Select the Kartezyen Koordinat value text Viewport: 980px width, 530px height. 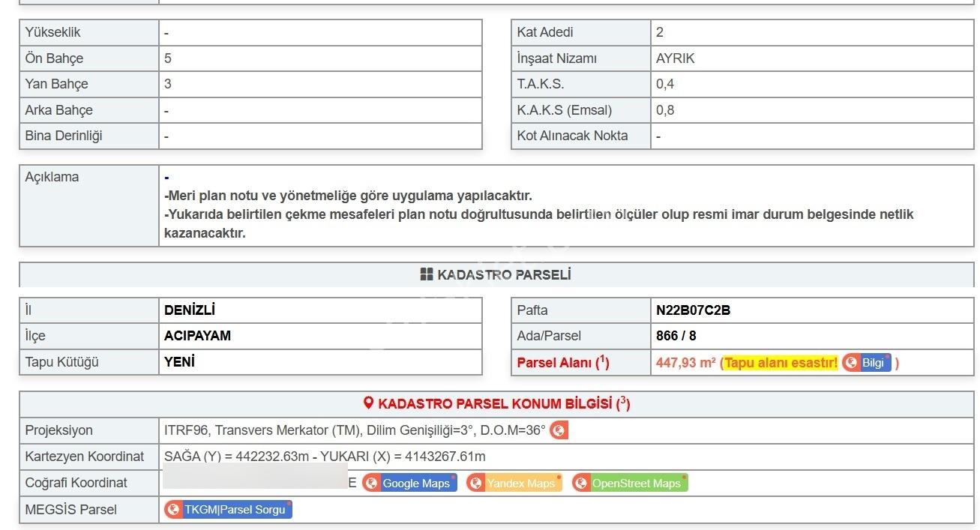tap(325, 457)
